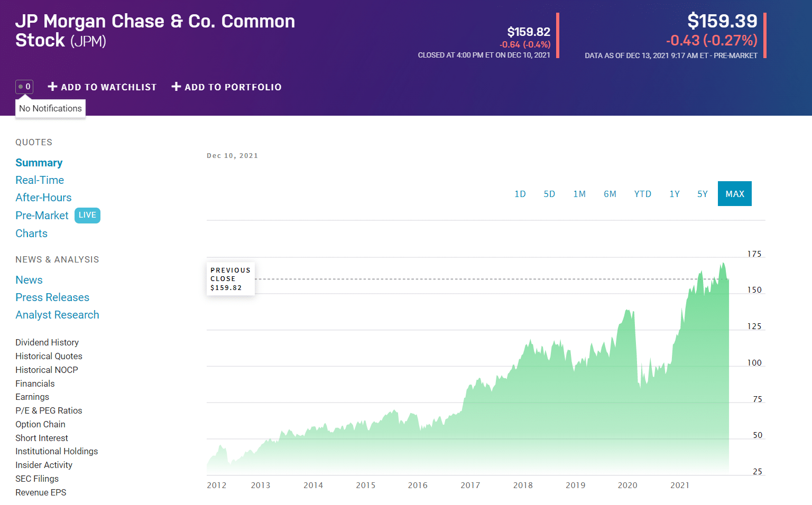The height and width of the screenshot is (505, 812).
Task: Click the closing change -0.64 (-0.4%)
Action: point(525,44)
